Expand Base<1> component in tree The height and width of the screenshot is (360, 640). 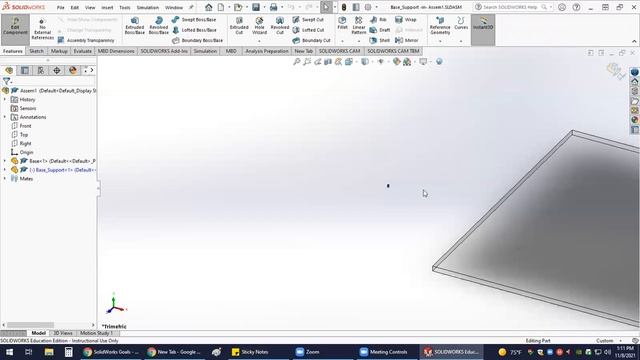pos(5,161)
